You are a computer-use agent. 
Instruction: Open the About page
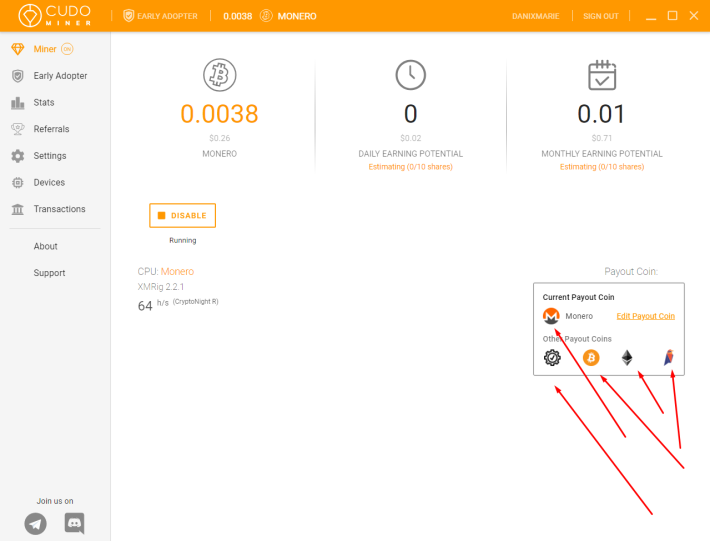(45, 246)
